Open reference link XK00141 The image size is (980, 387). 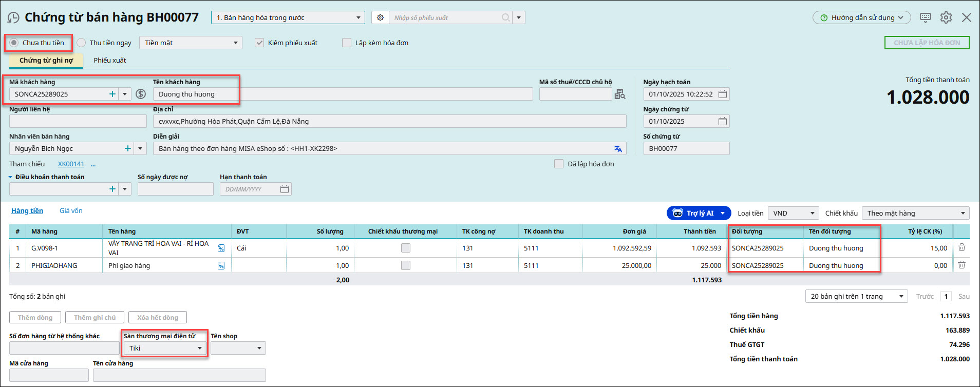[x=71, y=164]
